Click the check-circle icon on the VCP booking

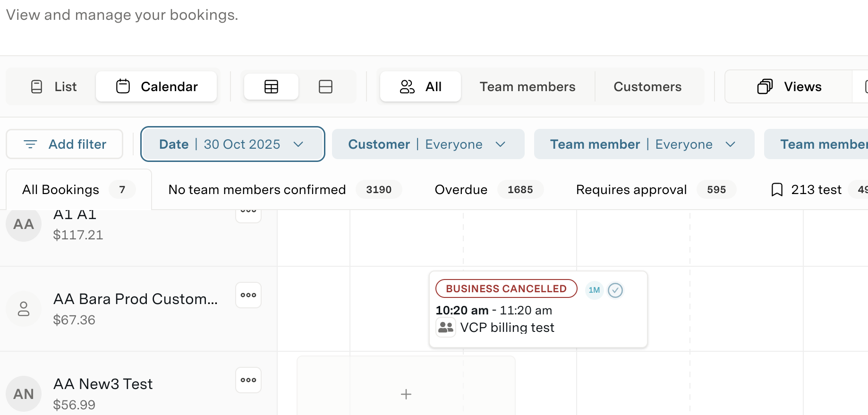(615, 290)
